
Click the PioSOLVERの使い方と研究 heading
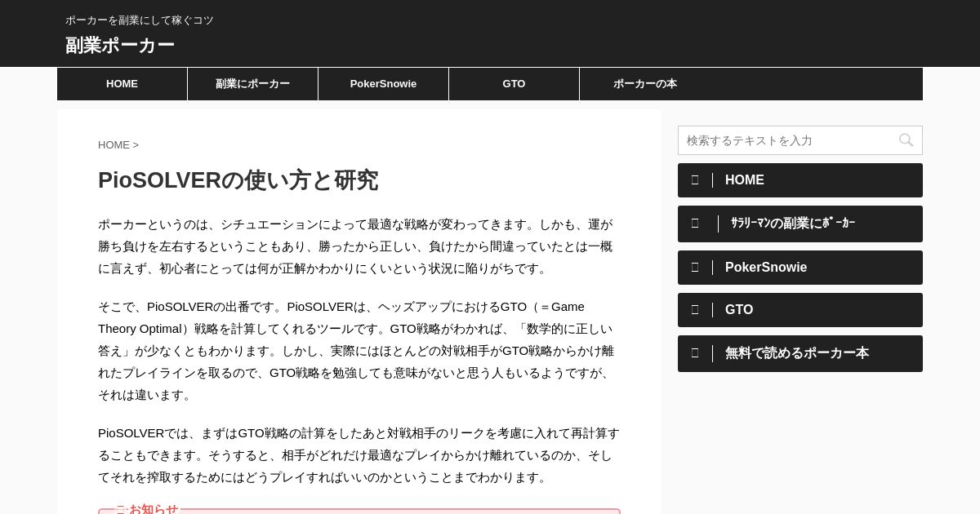pyautogui.click(x=238, y=180)
